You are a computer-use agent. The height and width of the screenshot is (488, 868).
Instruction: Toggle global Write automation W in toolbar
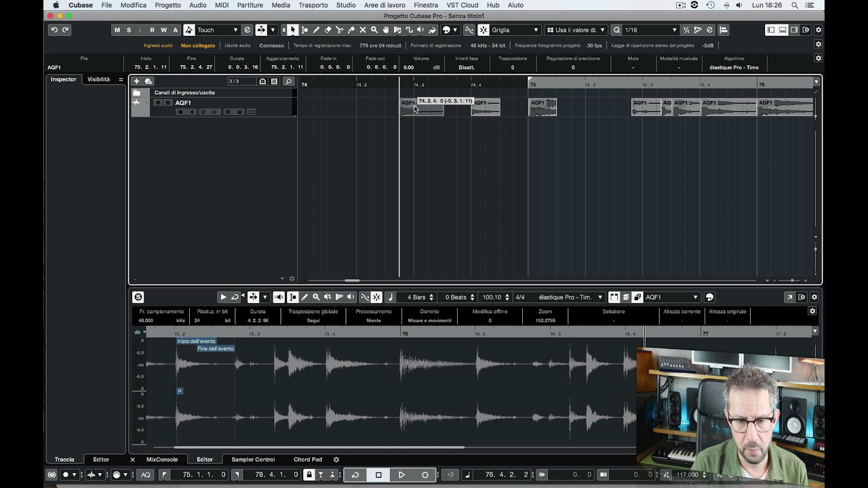[x=163, y=30]
